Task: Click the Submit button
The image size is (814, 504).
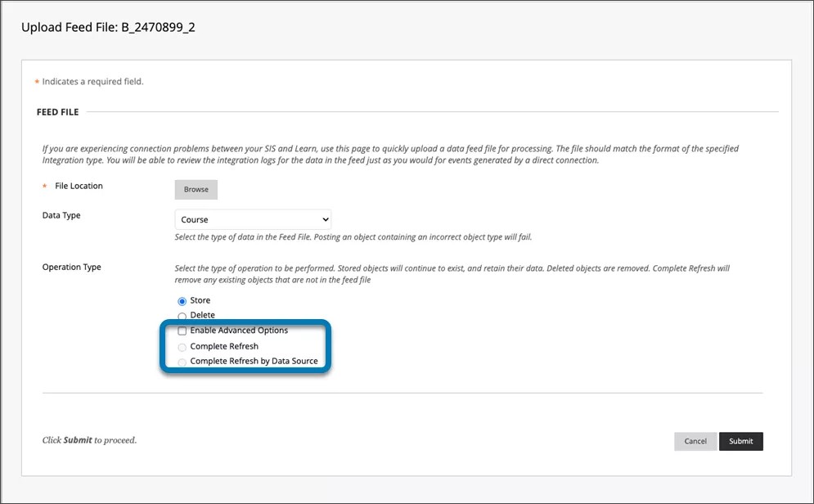Action: [x=740, y=441]
